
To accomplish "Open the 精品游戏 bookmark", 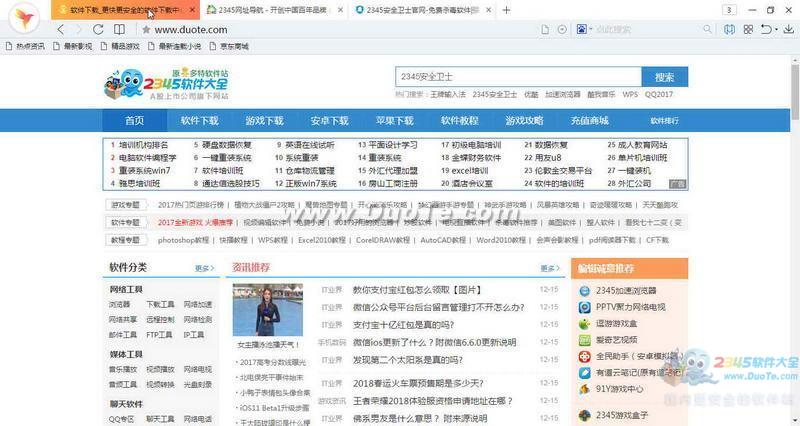I will point(120,46).
